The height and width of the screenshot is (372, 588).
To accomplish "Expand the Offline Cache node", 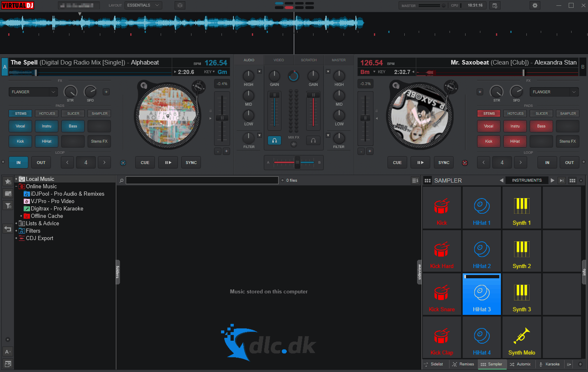I will [x=21, y=216].
